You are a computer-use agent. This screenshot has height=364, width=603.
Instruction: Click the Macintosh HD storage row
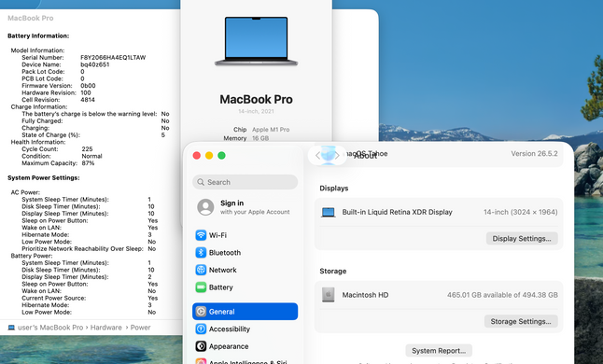439,295
